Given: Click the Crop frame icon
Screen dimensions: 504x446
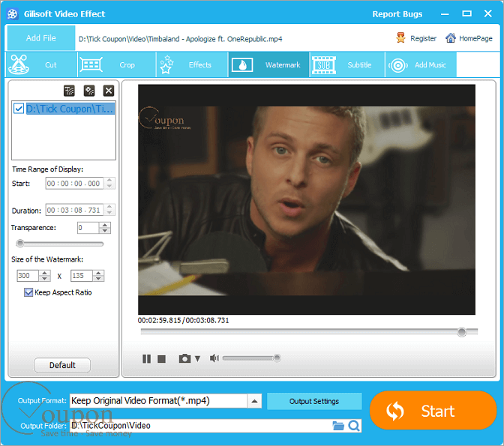Looking at the screenshot, I should (x=91, y=64).
